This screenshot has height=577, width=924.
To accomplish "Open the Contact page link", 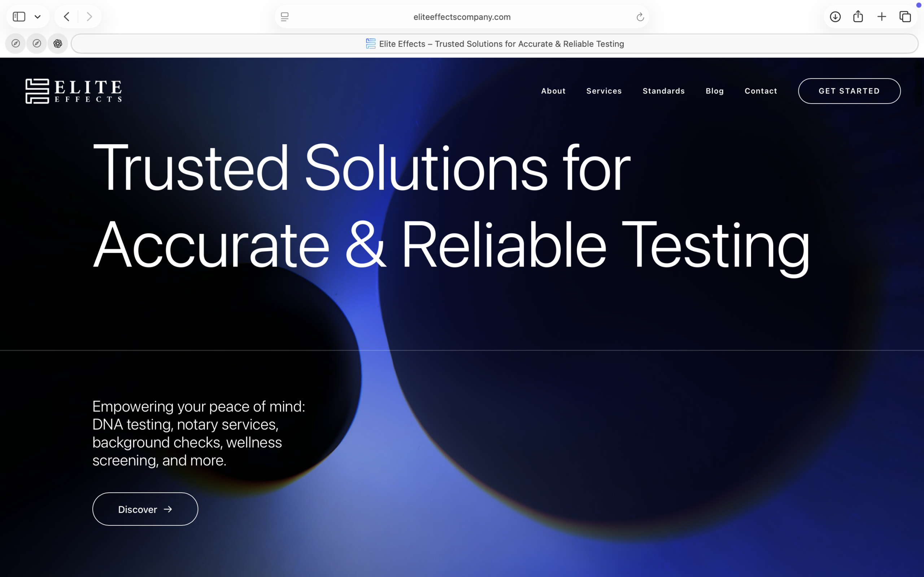I will pos(760,91).
